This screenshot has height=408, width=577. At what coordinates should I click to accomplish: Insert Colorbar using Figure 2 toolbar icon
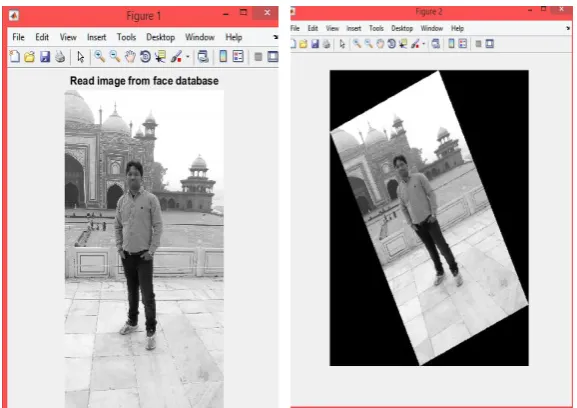coord(451,44)
